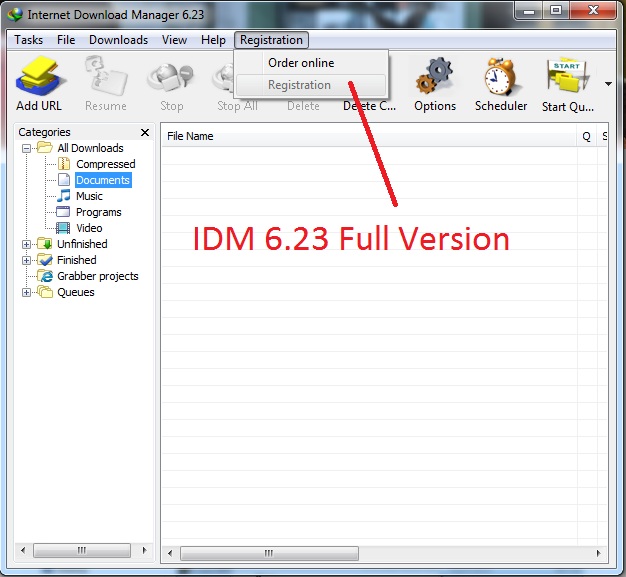
Task: Click the download list right scroll arrow
Action: click(x=598, y=553)
